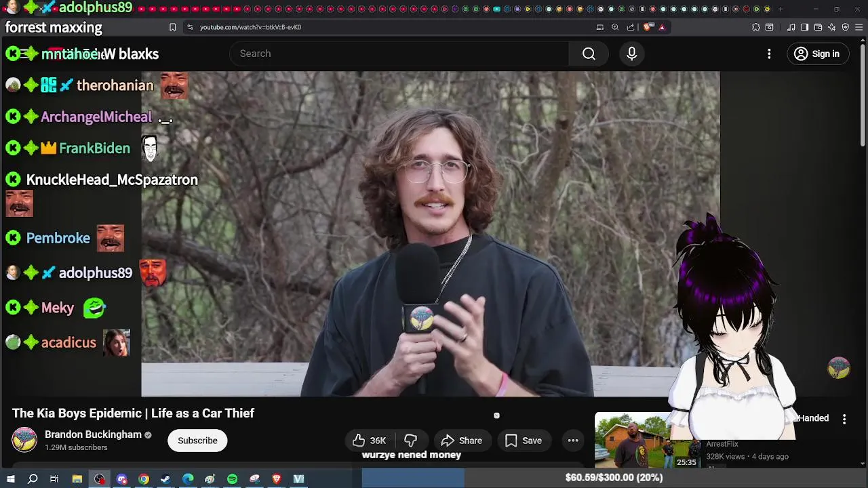Screen dimensions: 868x488
Task: Click the Brave Shields lion icon
Action: click(648, 27)
